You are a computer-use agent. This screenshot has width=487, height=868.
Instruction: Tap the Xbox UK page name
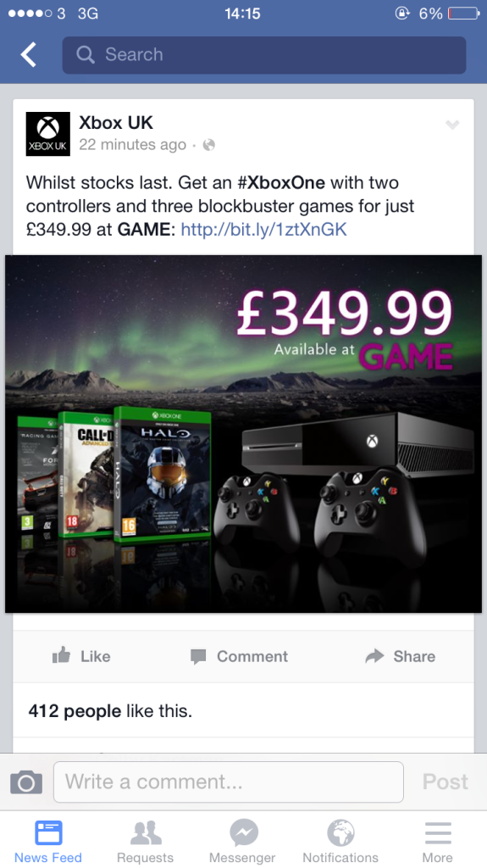point(116,122)
